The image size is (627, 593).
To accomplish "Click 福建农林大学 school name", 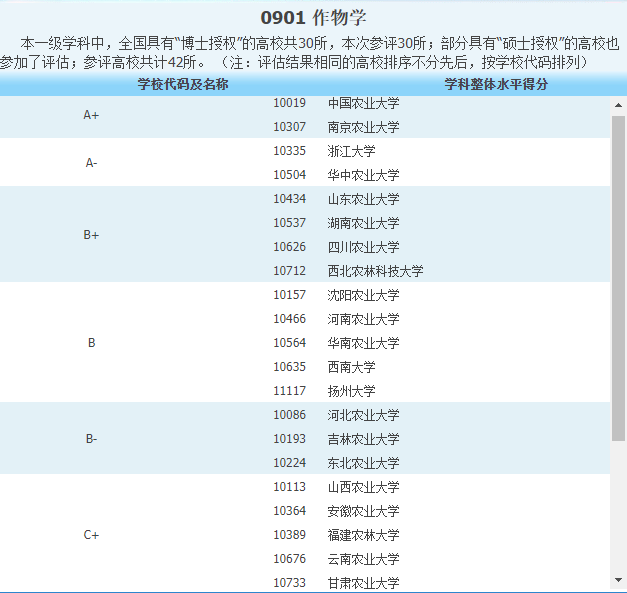I will pyautogui.click(x=363, y=535).
